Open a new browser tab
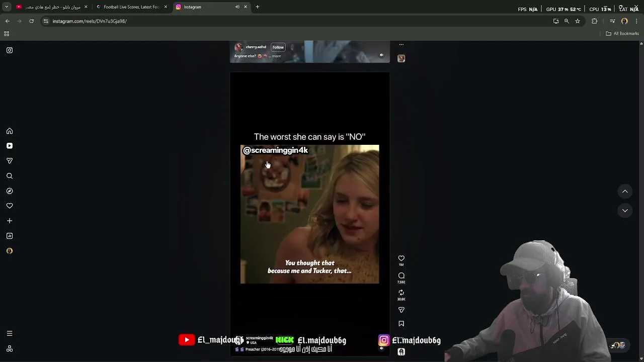The height and width of the screenshot is (362, 644). [x=258, y=7]
